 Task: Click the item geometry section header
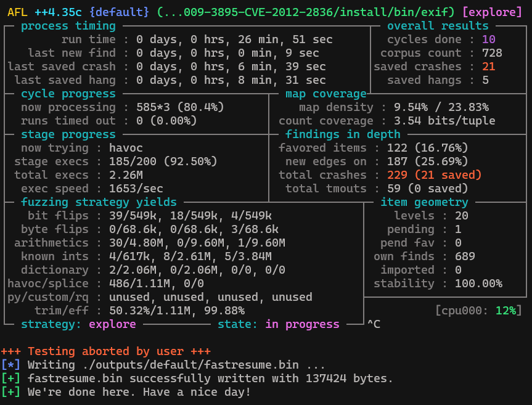pos(424,202)
